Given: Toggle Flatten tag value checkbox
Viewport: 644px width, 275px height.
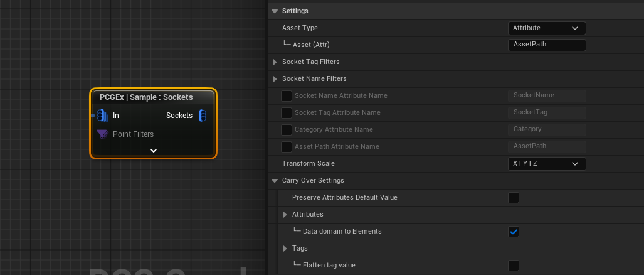Looking at the screenshot, I should coord(514,266).
